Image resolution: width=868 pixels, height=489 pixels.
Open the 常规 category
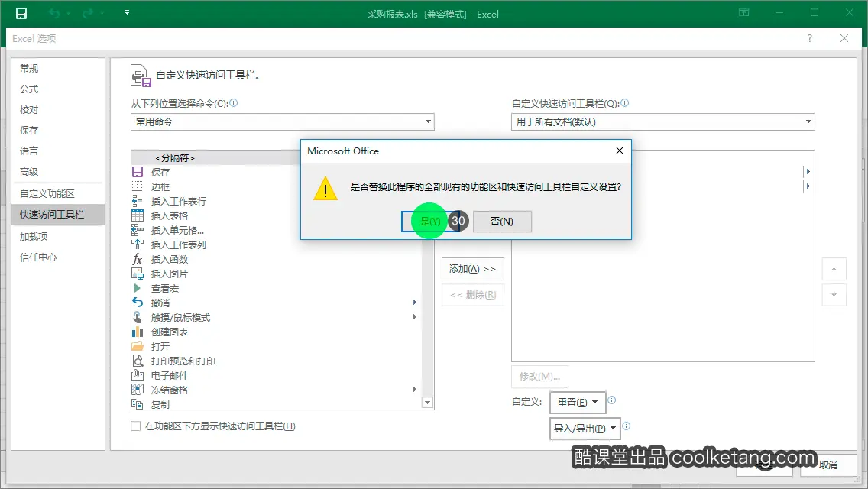click(29, 68)
